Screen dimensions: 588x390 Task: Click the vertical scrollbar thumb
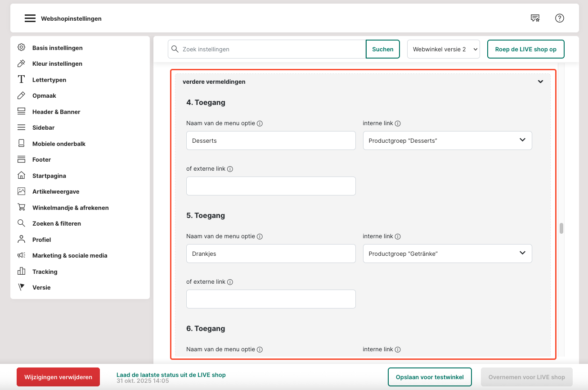(561, 228)
